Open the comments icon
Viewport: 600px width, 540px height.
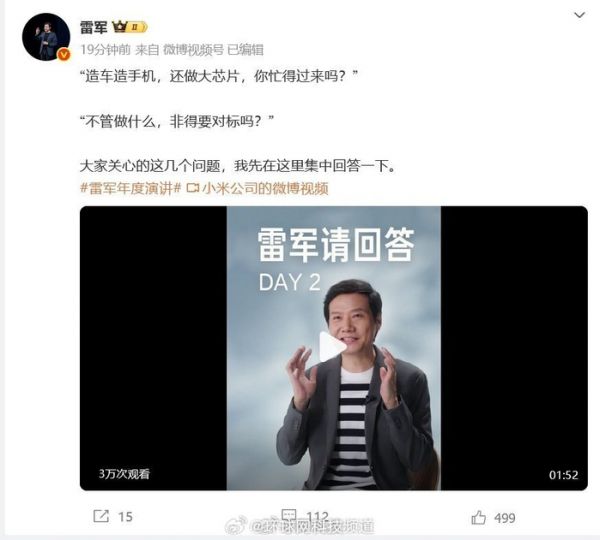click(x=289, y=515)
